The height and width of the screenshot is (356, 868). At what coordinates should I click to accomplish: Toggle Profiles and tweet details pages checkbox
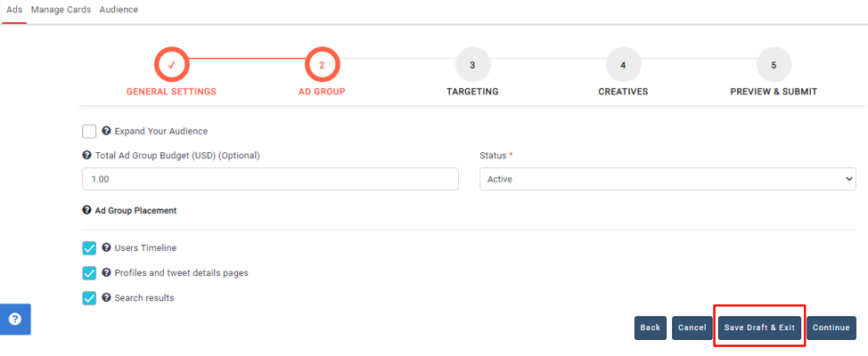click(x=89, y=273)
